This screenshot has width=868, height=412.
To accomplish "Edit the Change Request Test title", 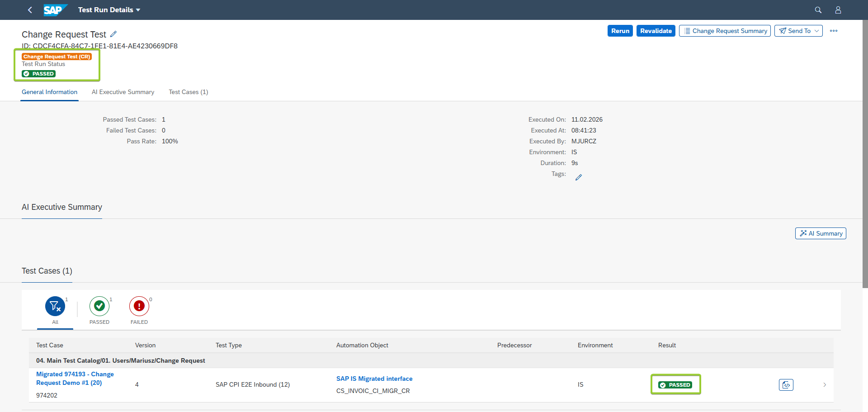I will pos(113,34).
